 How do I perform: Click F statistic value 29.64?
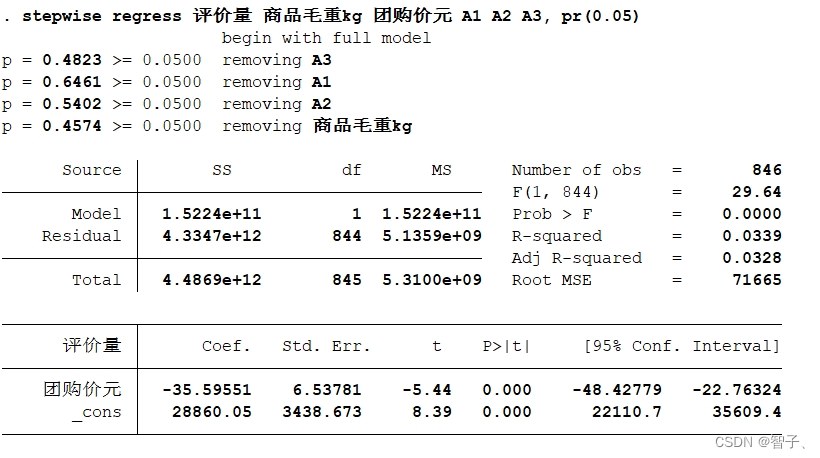757,192
